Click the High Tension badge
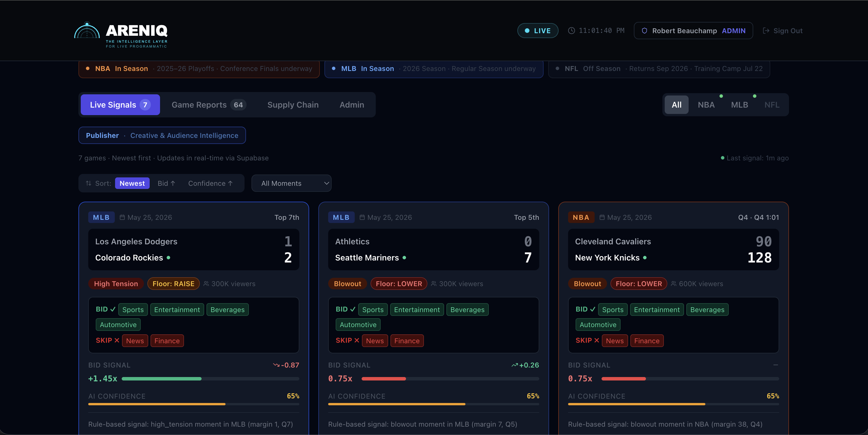The image size is (868, 435). pos(116,284)
